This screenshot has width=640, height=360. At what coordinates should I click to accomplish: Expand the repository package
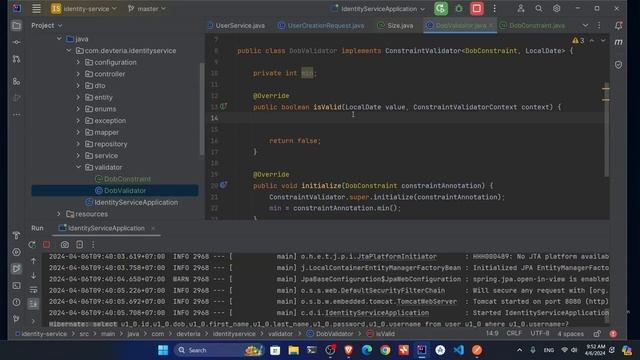coord(78,144)
